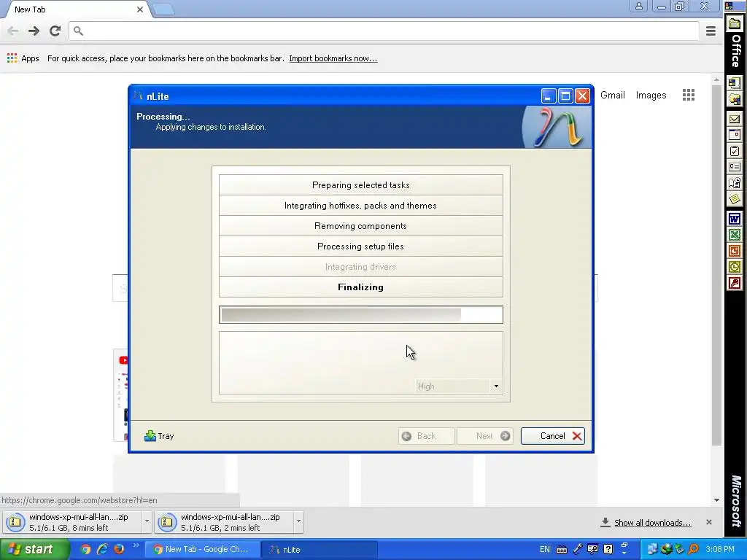Image resolution: width=747 pixels, height=560 pixels.
Task: Open Outlook from the Office shortcut bar
Action: 734,267
